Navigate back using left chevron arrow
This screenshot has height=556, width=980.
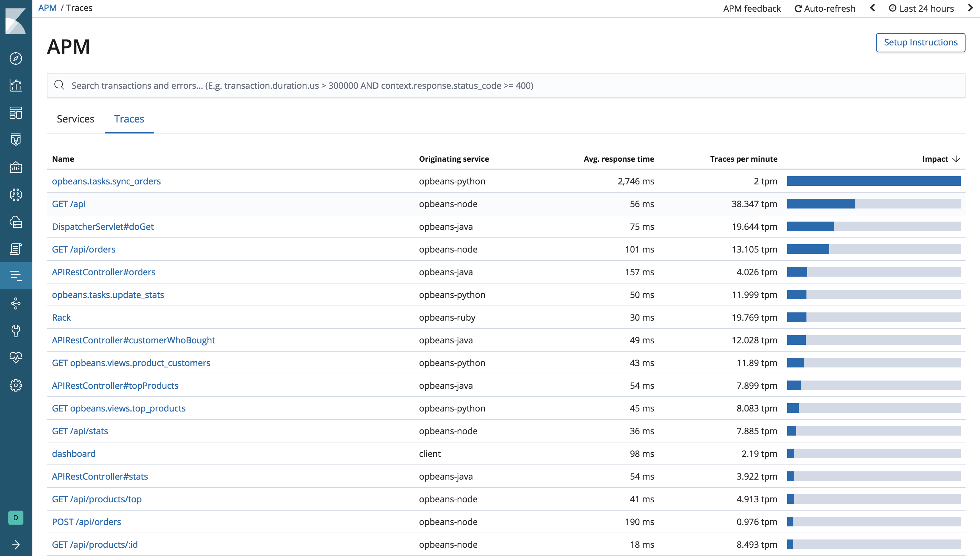[x=873, y=8]
